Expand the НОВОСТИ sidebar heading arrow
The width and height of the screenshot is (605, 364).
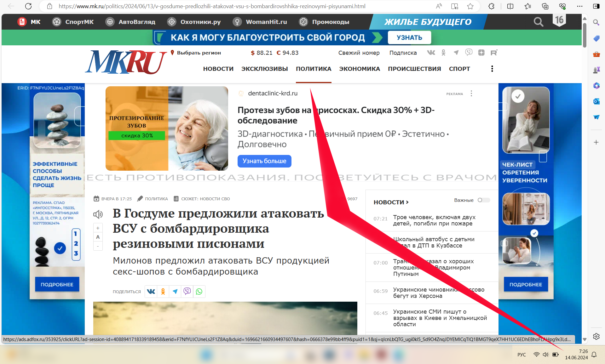407,202
